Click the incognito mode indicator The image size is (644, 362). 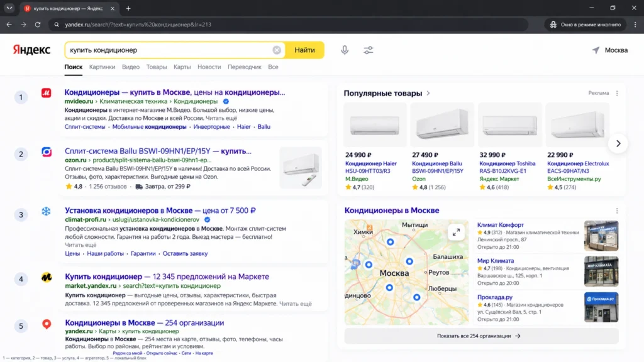[x=586, y=25]
